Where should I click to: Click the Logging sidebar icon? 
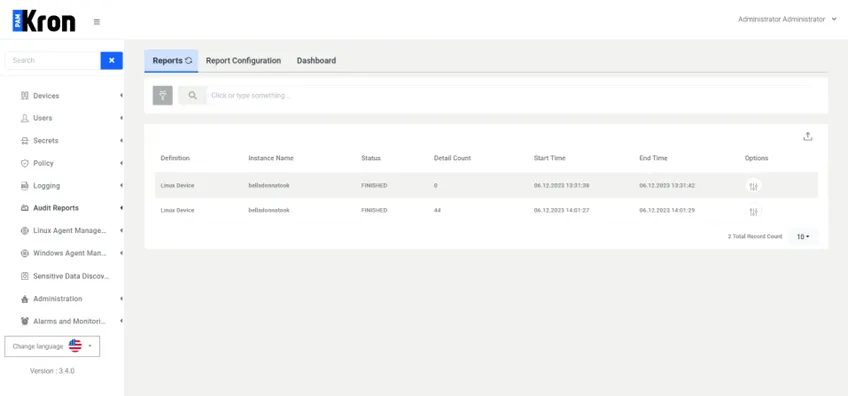[24, 186]
